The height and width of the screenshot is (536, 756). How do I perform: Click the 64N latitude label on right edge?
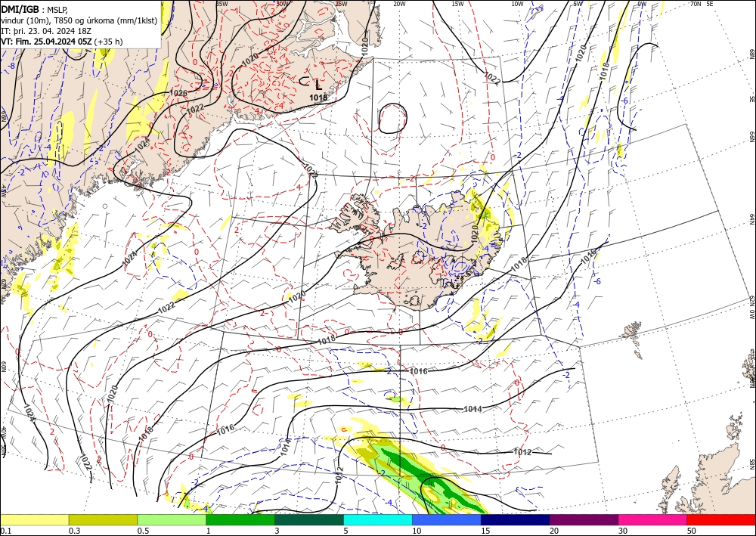pyautogui.click(x=752, y=219)
